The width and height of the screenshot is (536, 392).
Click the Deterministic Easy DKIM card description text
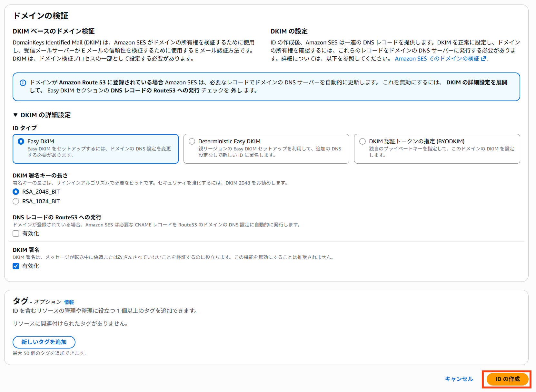coord(269,152)
